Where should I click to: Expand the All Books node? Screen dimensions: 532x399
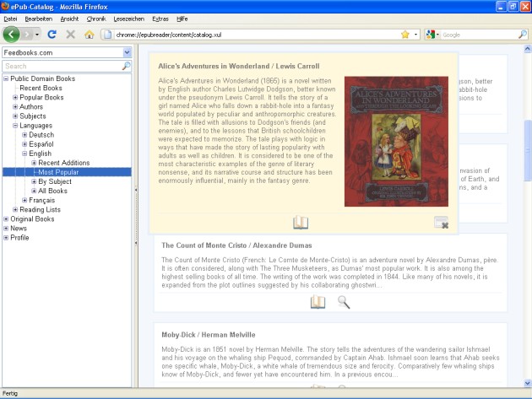point(34,191)
